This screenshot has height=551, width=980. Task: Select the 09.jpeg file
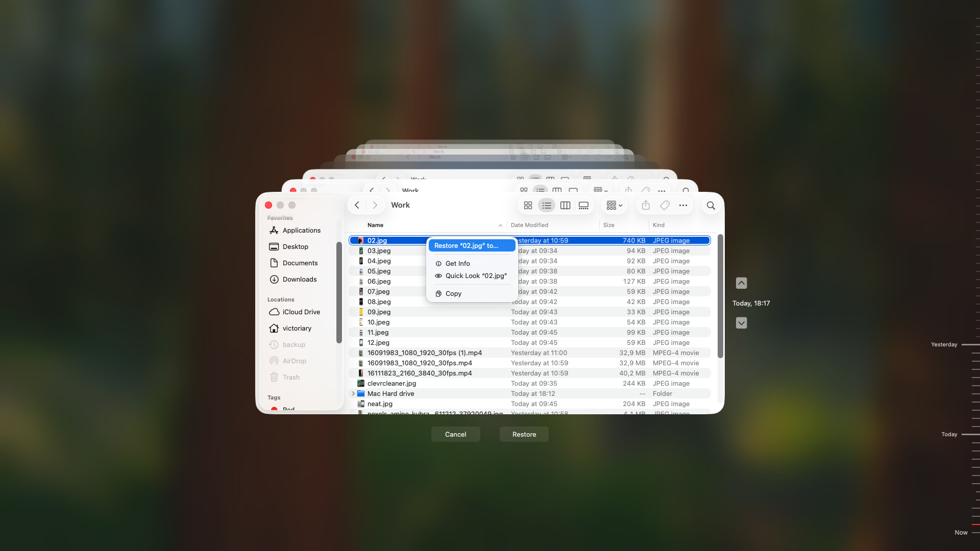(x=530, y=312)
